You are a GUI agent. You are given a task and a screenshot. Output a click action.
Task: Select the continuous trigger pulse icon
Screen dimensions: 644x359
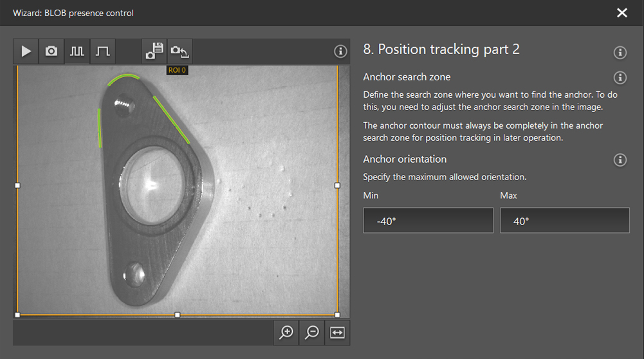[x=77, y=51]
